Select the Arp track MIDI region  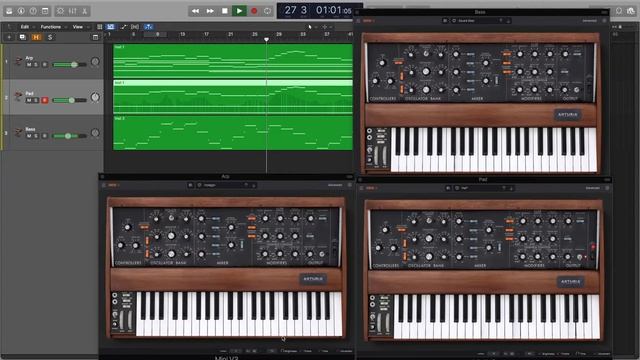click(x=233, y=61)
